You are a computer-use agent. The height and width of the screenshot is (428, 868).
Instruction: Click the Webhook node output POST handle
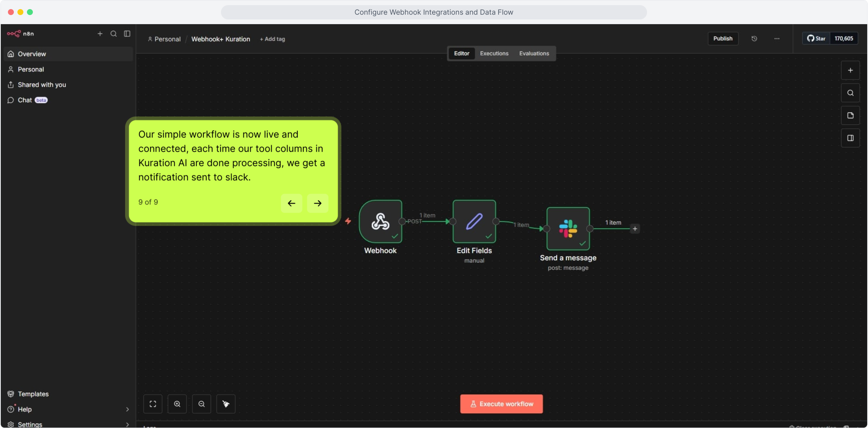(402, 222)
